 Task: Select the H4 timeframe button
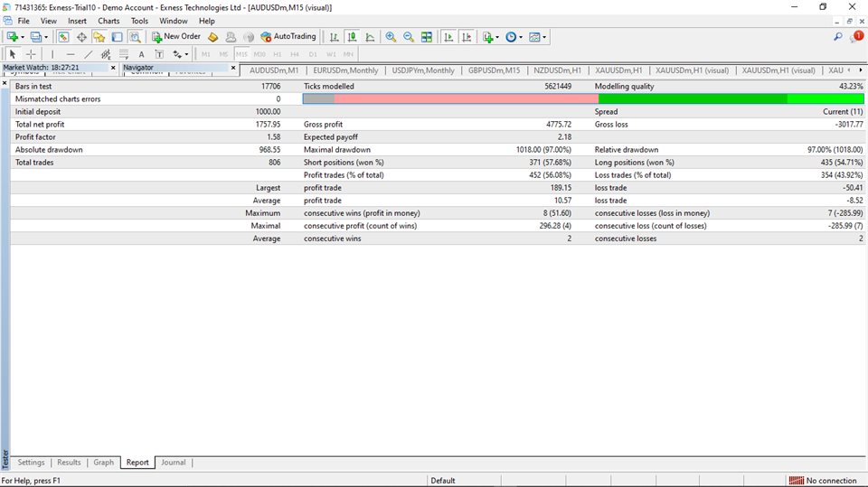pos(295,54)
